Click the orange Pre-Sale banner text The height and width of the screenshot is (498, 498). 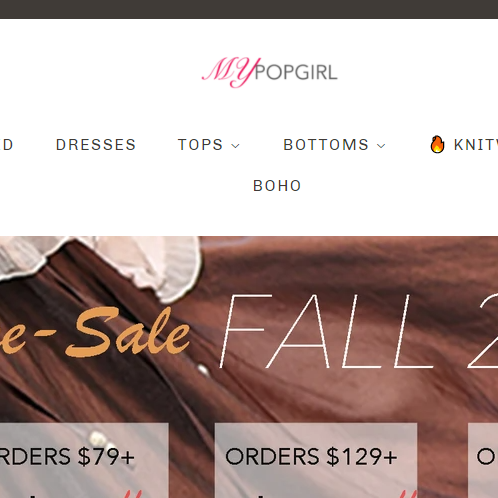coord(95,332)
